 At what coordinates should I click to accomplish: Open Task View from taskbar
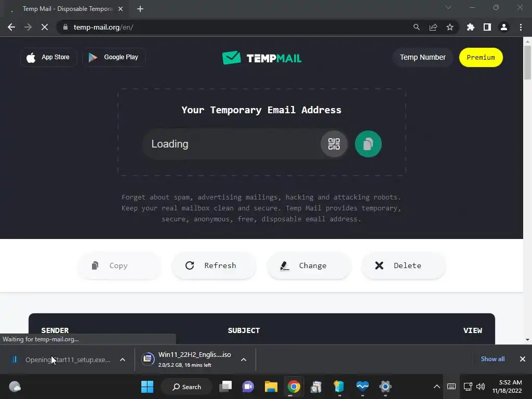225,387
